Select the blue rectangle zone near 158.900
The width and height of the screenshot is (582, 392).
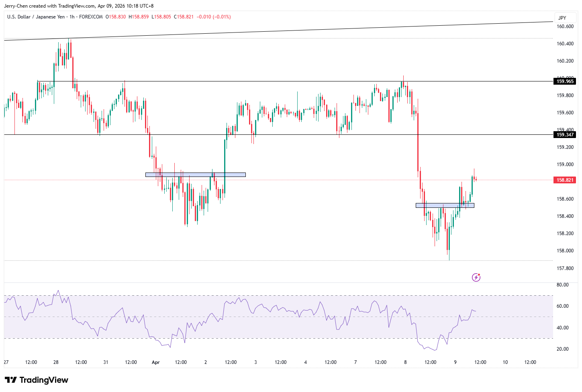[195, 175]
